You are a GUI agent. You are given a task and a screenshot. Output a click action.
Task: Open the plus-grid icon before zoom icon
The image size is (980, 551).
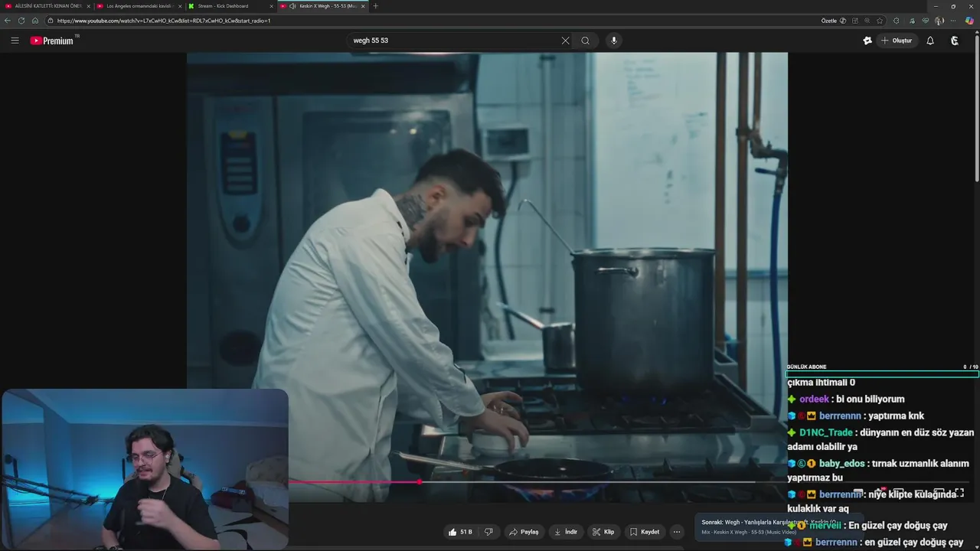click(x=855, y=21)
